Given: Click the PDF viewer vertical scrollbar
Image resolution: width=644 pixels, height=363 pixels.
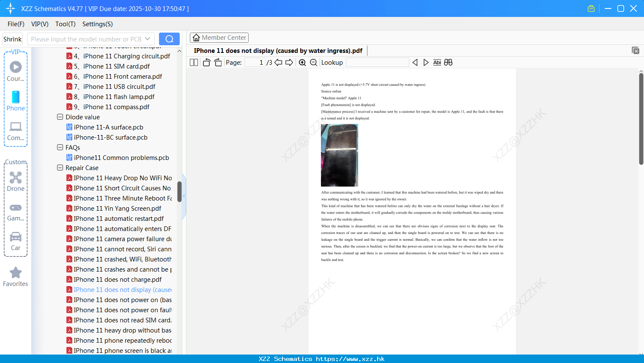Looking at the screenshot, I should (641, 118).
